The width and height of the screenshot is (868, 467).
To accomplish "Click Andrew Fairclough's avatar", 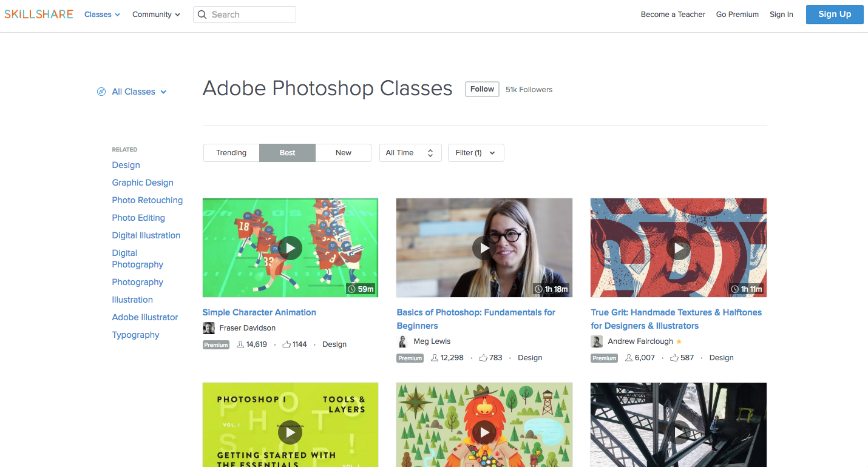I will click(597, 341).
